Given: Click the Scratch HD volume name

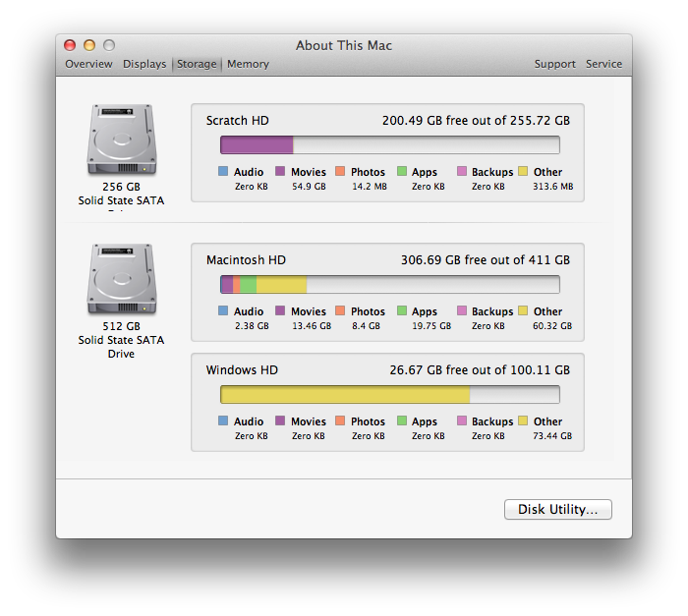Looking at the screenshot, I should point(238,121).
